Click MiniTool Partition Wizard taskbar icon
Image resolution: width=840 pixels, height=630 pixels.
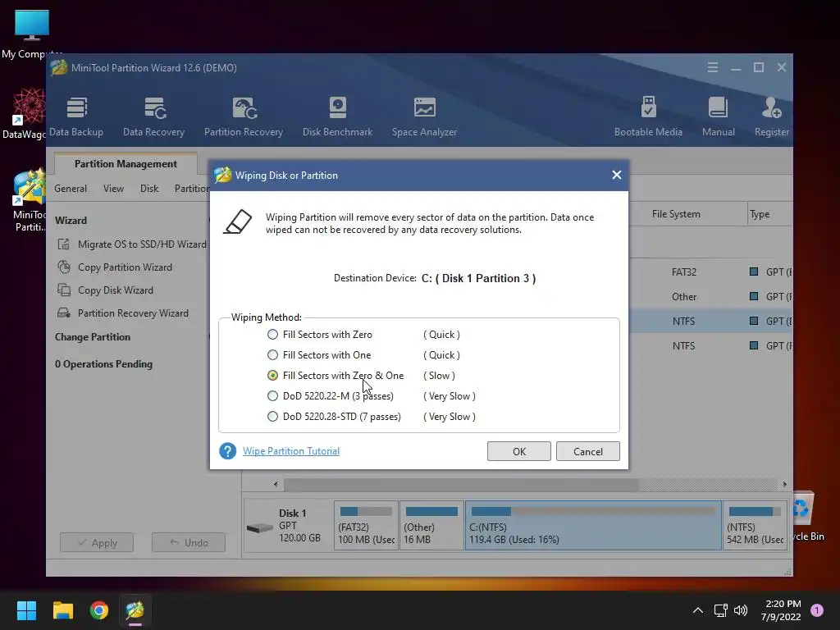(x=135, y=610)
